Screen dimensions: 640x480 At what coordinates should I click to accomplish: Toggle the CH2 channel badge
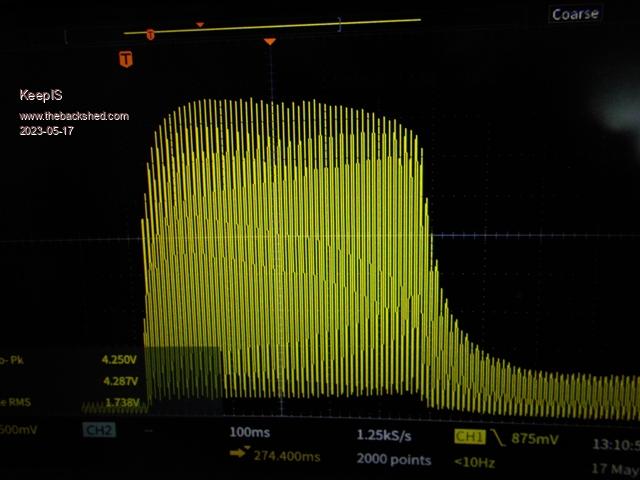pyautogui.click(x=98, y=431)
